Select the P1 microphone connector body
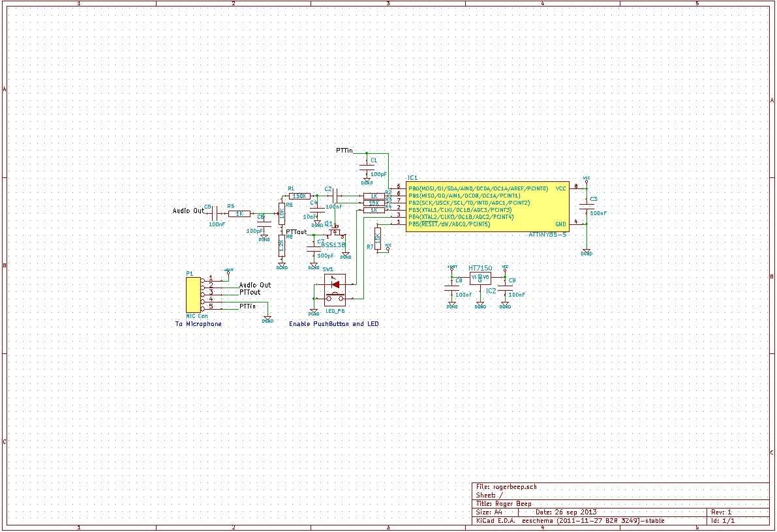Image resolution: width=777 pixels, height=532 pixels. click(x=192, y=293)
